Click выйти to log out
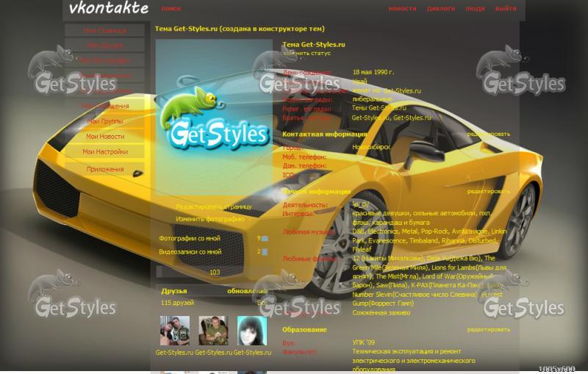This screenshot has height=374, width=588. tap(506, 9)
